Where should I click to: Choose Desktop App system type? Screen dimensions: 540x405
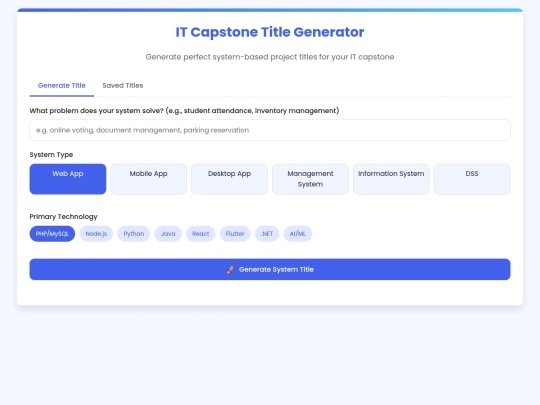click(x=229, y=179)
